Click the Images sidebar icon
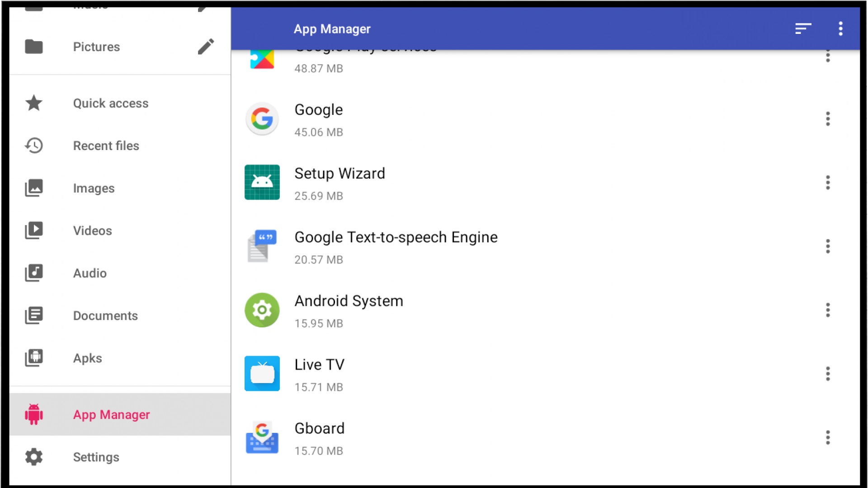 pyautogui.click(x=34, y=188)
